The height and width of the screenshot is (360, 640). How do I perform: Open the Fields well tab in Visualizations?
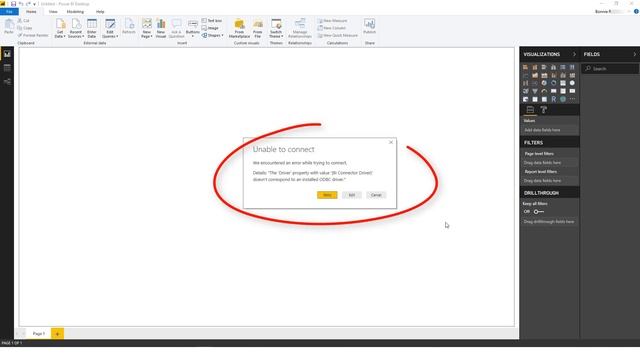[530, 110]
